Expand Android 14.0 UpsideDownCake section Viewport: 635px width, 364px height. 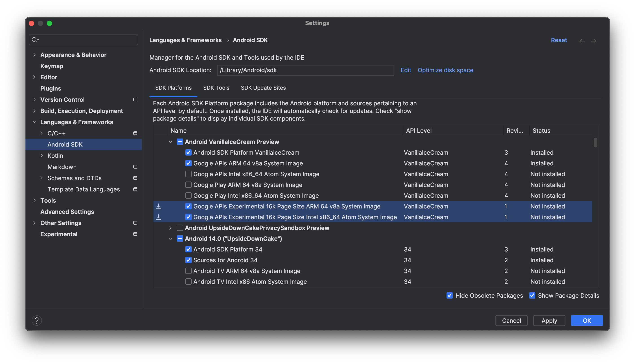[x=171, y=238]
